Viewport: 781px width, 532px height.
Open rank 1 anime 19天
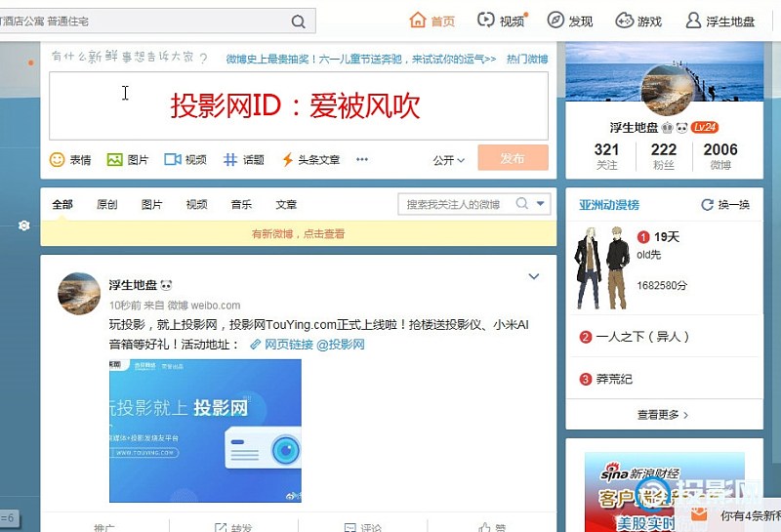point(667,237)
